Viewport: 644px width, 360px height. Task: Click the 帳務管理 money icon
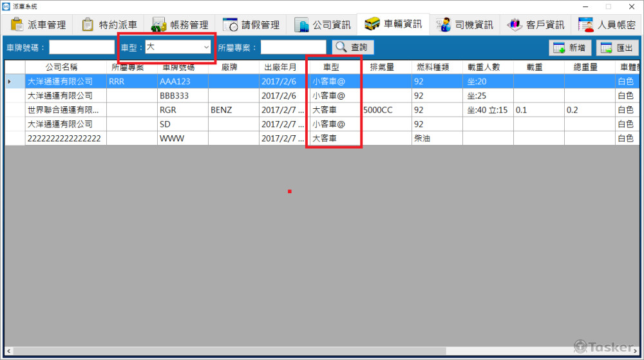pyautogui.click(x=159, y=25)
